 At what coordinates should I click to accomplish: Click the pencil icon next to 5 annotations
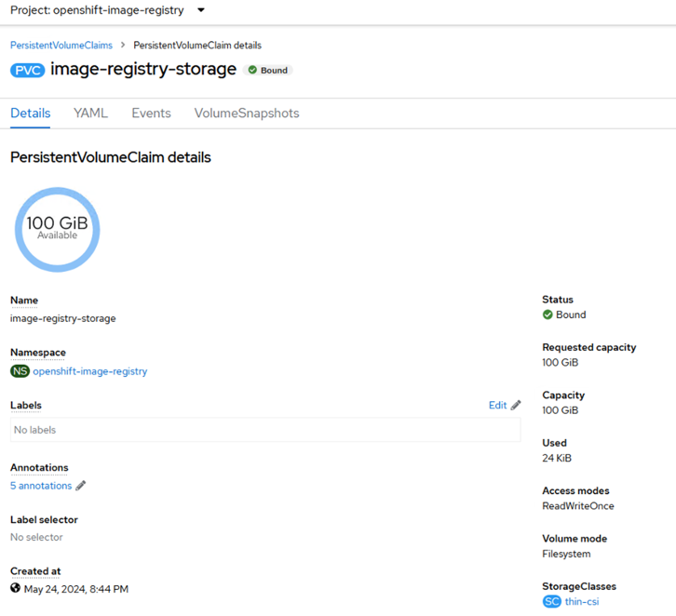pyautogui.click(x=81, y=486)
